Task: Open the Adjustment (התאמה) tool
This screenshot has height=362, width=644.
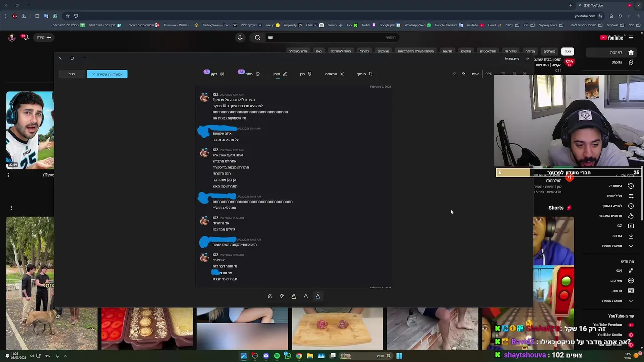Action: [x=334, y=74]
